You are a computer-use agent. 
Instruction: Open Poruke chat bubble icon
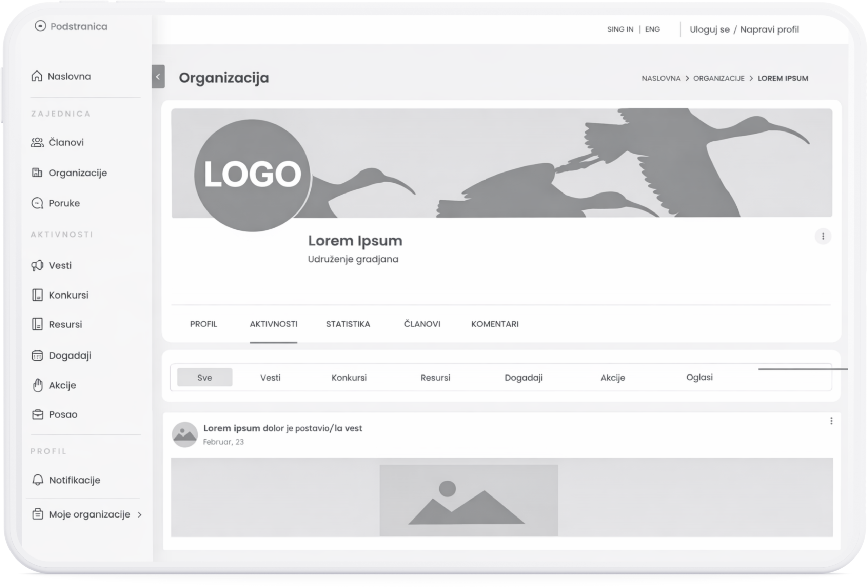[x=37, y=203]
